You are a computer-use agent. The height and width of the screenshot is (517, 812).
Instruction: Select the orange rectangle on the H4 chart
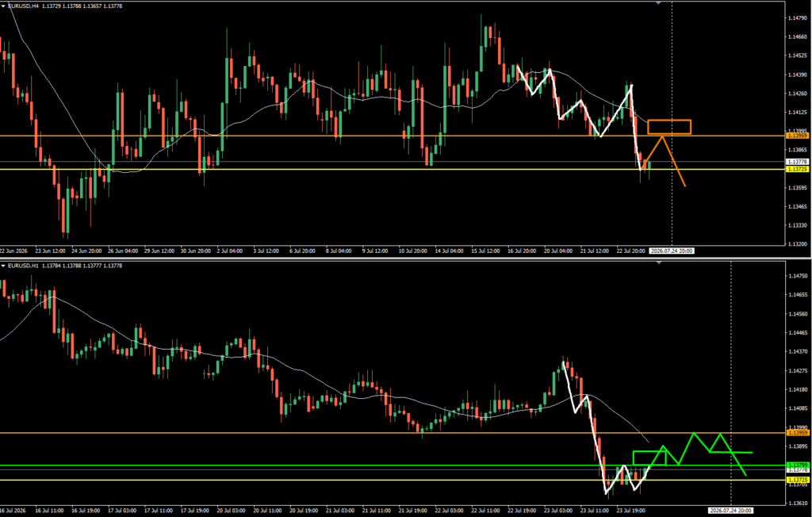pos(669,127)
